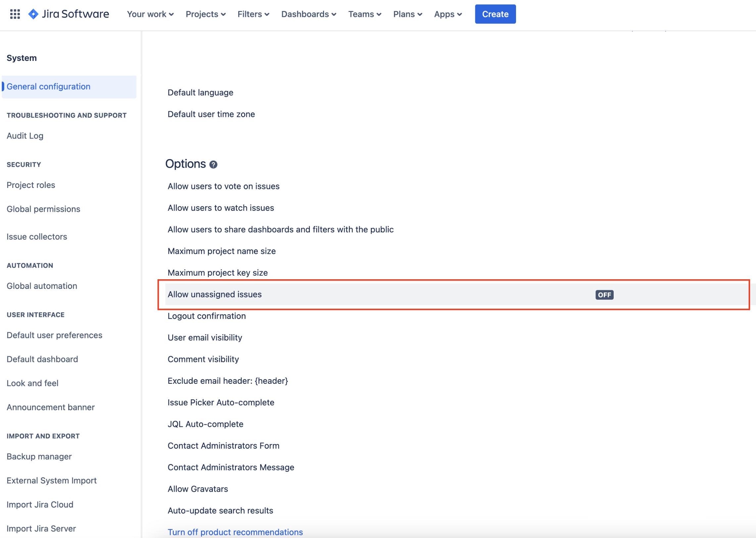The height and width of the screenshot is (538, 756).
Task: Click the Options help question mark icon
Action: pyautogui.click(x=213, y=165)
